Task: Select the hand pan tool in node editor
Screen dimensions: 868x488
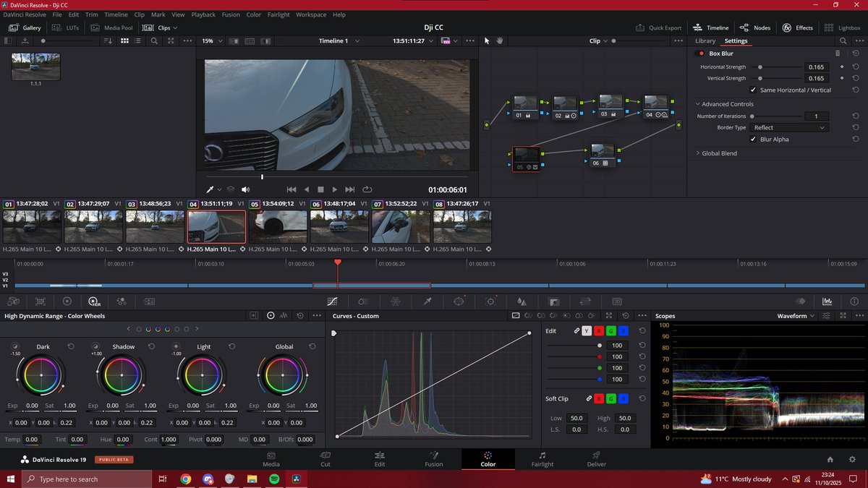Action: coord(499,41)
